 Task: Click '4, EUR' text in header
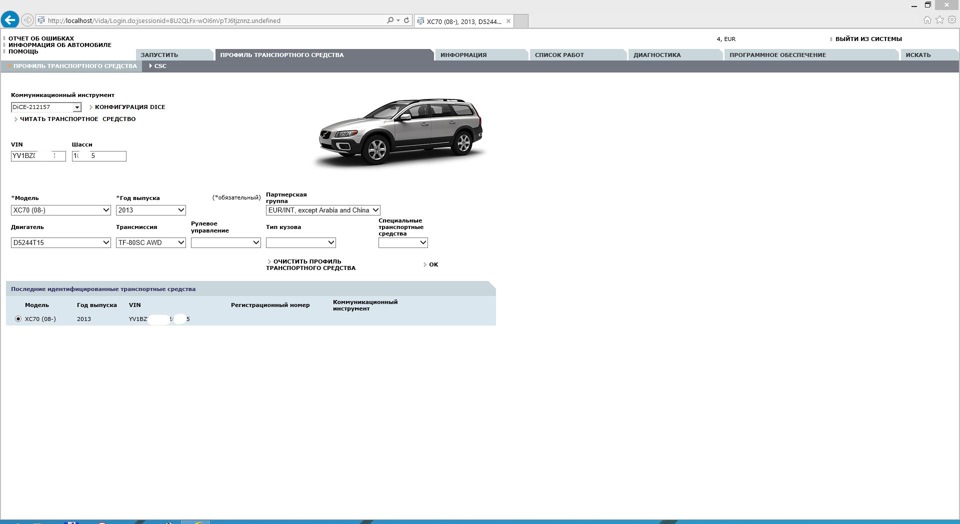(x=726, y=39)
